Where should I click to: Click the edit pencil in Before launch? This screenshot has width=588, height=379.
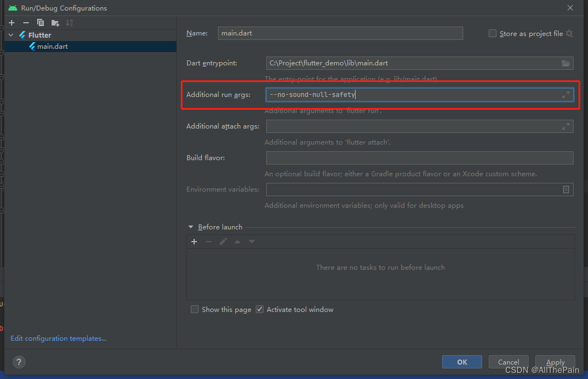click(223, 242)
